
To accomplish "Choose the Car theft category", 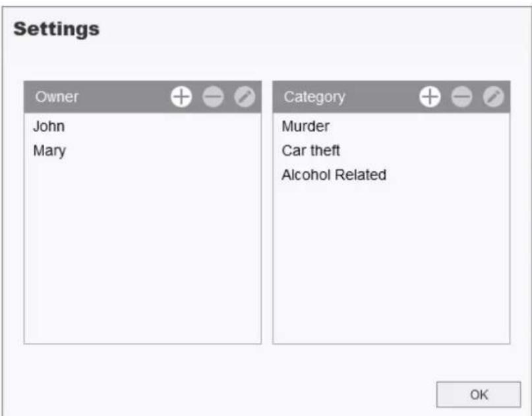I will pyautogui.click(x=310, y=151).
